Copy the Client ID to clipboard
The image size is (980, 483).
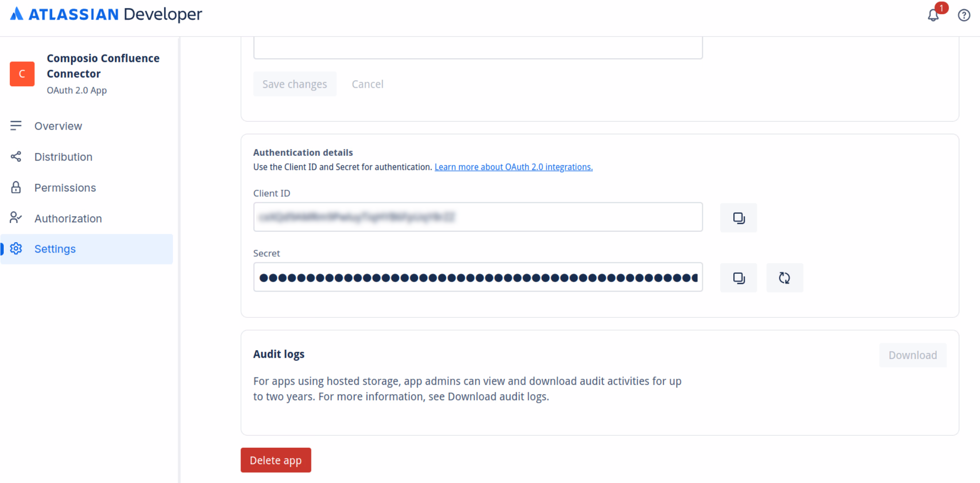click(738, 218)
